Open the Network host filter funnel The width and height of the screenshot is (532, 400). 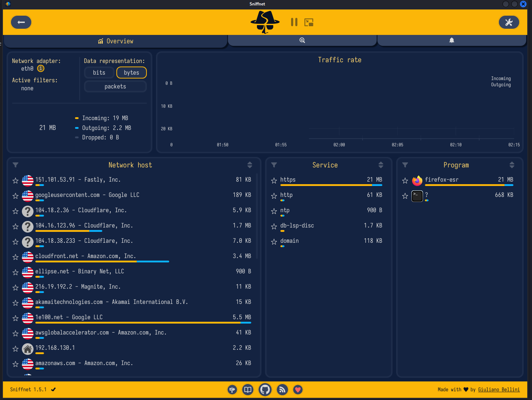(15, 165)
